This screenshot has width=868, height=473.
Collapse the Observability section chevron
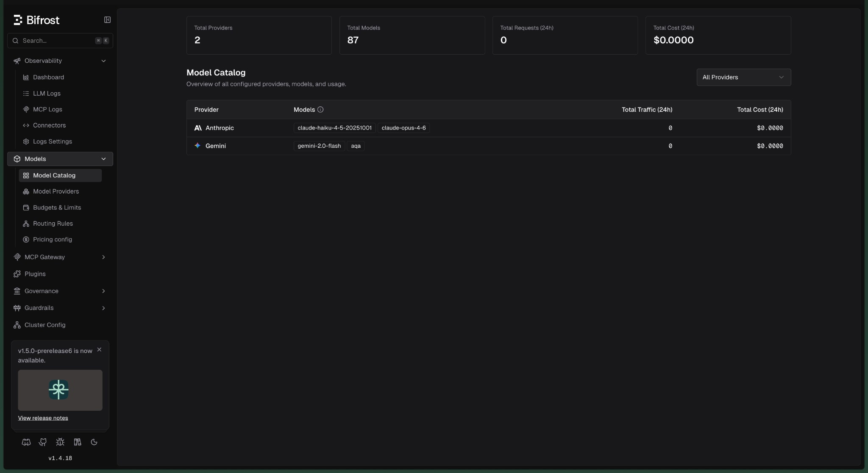(103, 61)
